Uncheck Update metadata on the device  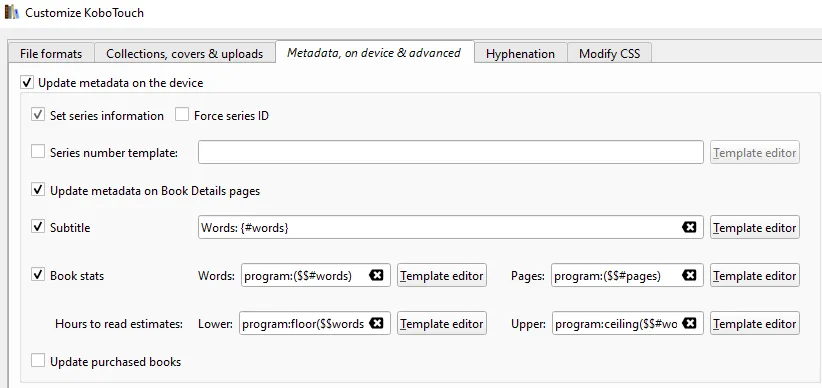(27, 83)
